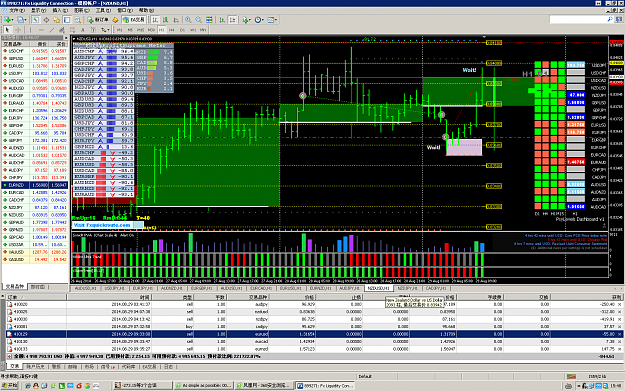Toggle the Terminal panel icon
The width and height of the screenshot is (625, 391).
pos(67,20)
